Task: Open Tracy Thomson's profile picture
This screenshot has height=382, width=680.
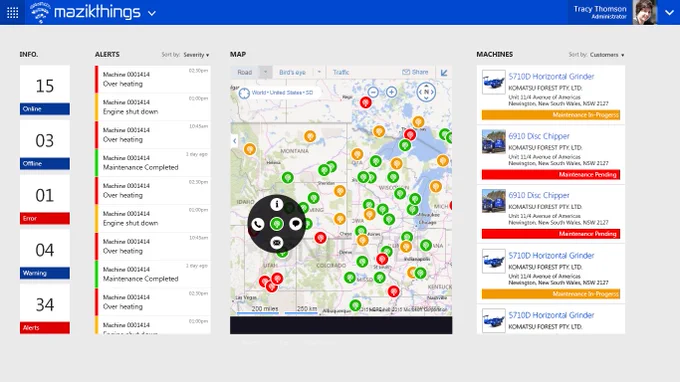Action: click(x=644, y=12)
